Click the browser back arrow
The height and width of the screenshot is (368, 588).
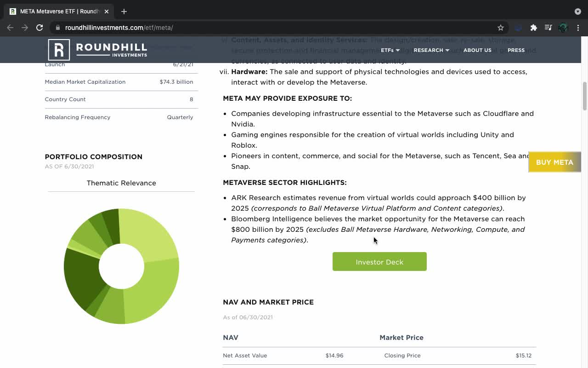point(10,28)
